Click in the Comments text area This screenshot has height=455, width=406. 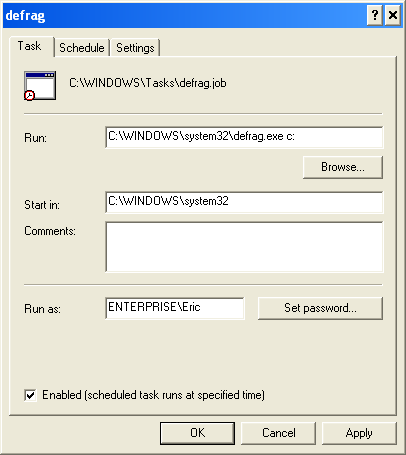pyautogui.click(x=244, y=247)
